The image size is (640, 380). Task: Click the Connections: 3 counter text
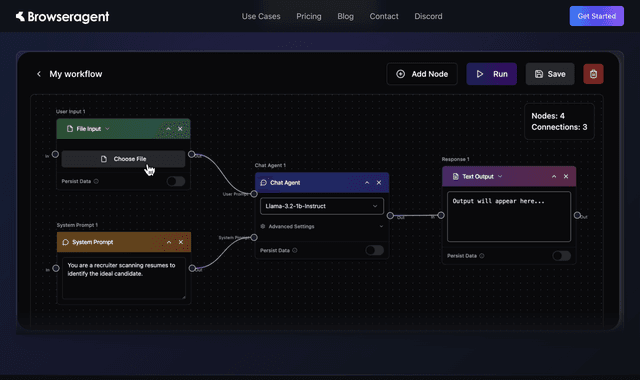[x=559, y=127]
